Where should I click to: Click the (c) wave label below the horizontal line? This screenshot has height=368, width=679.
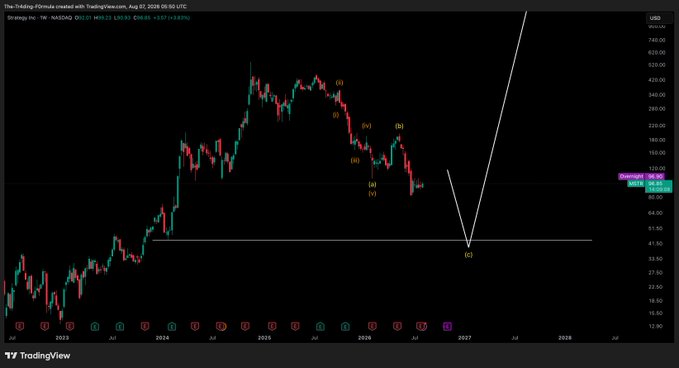pyautogui.click(x=469, y=255)
